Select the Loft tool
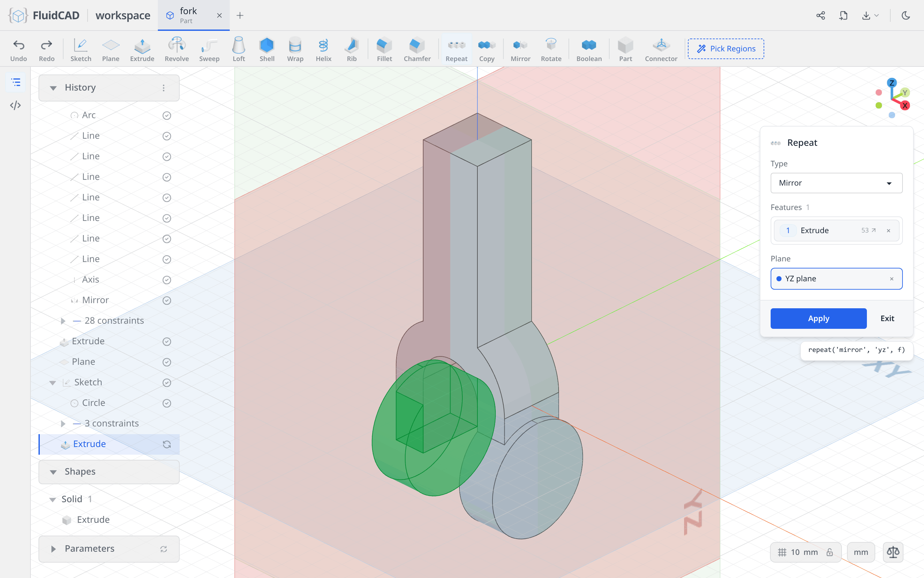924x578 pixels. click(x=239, y=49)
